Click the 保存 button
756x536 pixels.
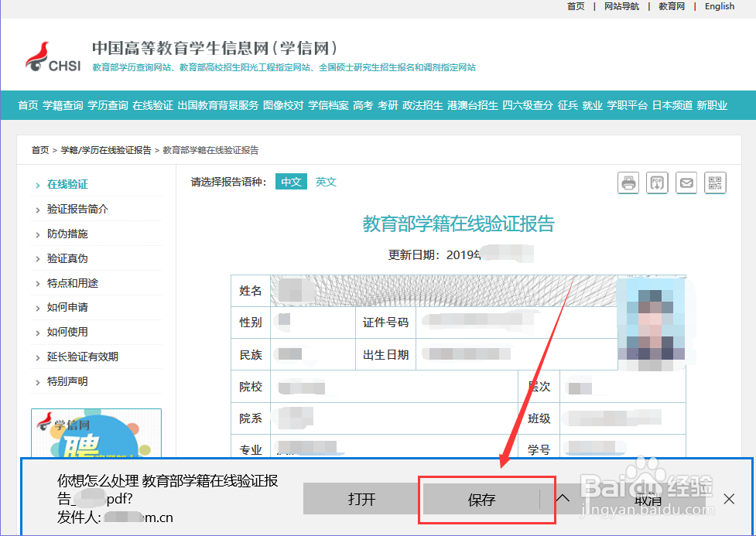[481, 500]
